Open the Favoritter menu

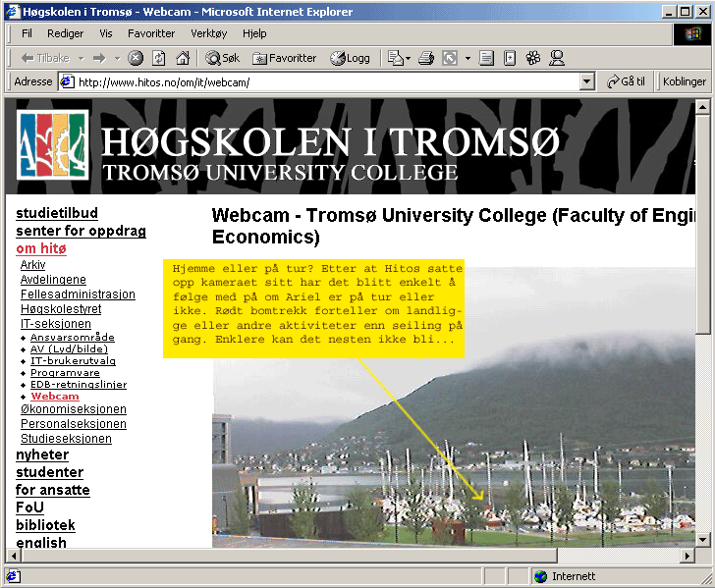(151, 33)
